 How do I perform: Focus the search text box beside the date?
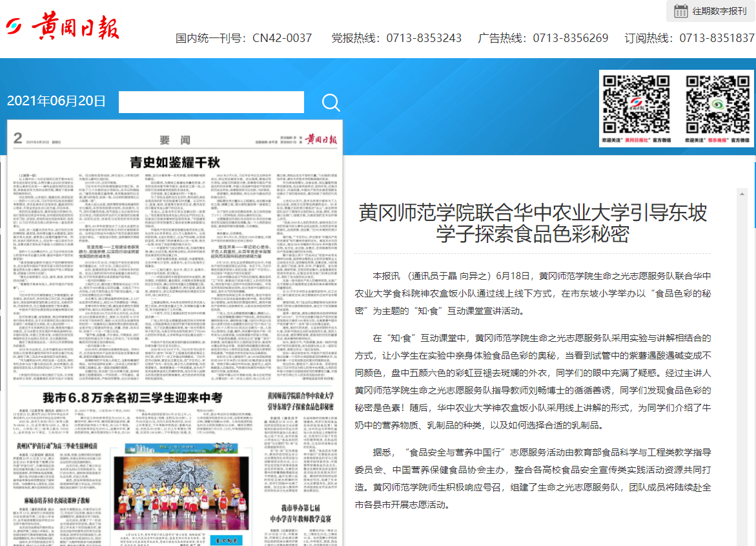click(211, 102)
